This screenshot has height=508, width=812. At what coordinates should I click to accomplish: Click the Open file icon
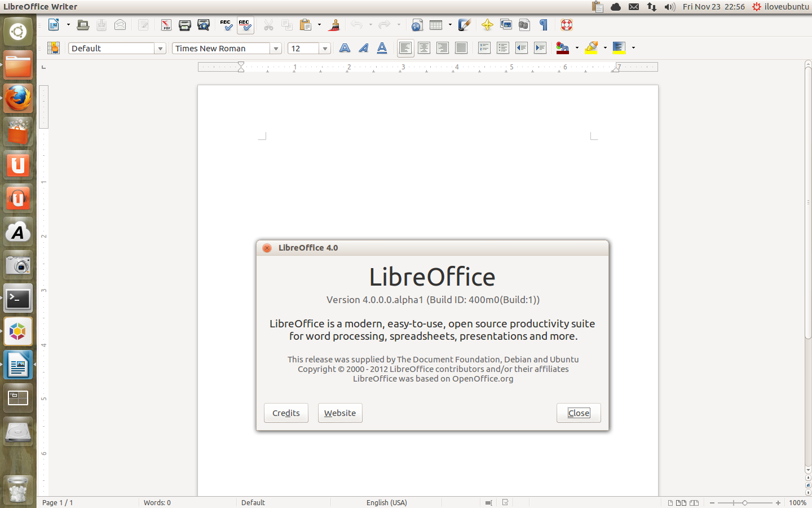click(83, 25)
